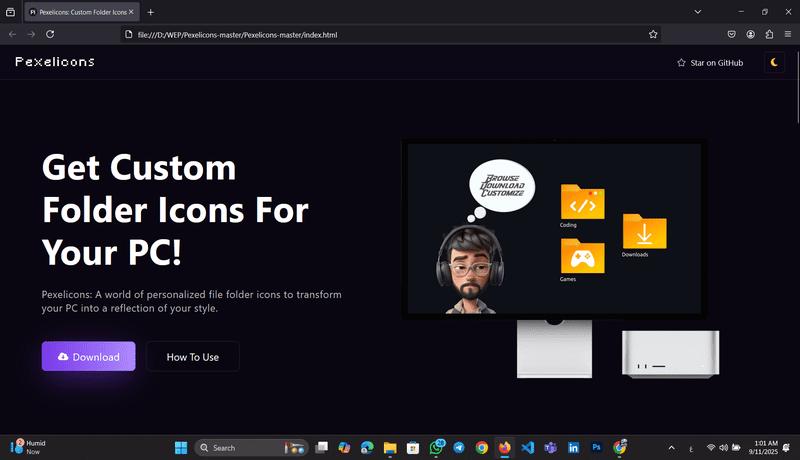Open Visual Studio Code from taskbar

pyautogui.click(x=528, y=448)
